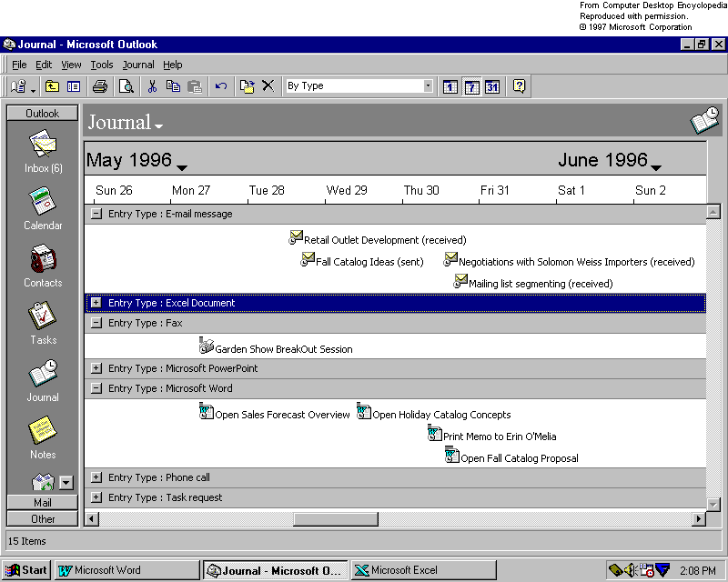Expand the Entry Type: Excel Document group
This screenshot has width=728, height=582.
(x=96, y=301)
